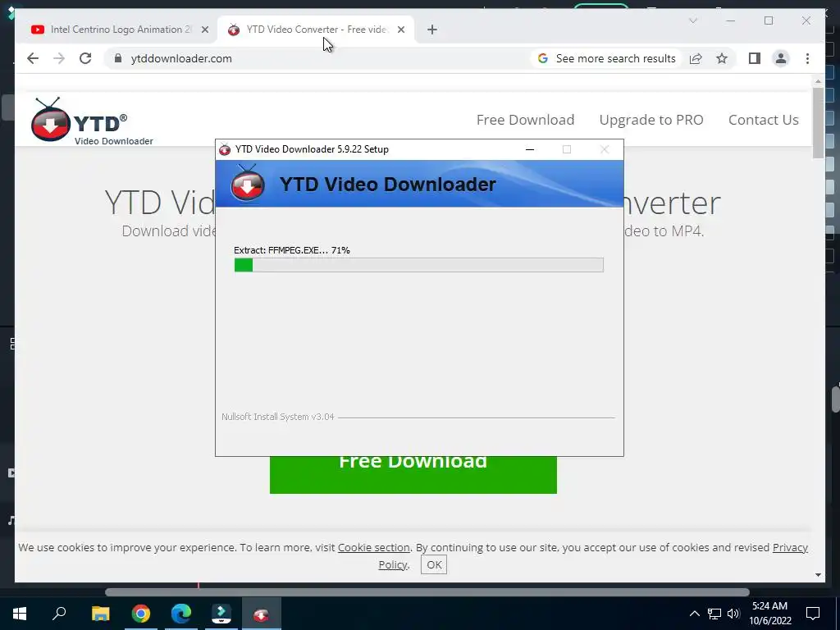
Task: Open the Cookie section link
Action: click(373, 547)
